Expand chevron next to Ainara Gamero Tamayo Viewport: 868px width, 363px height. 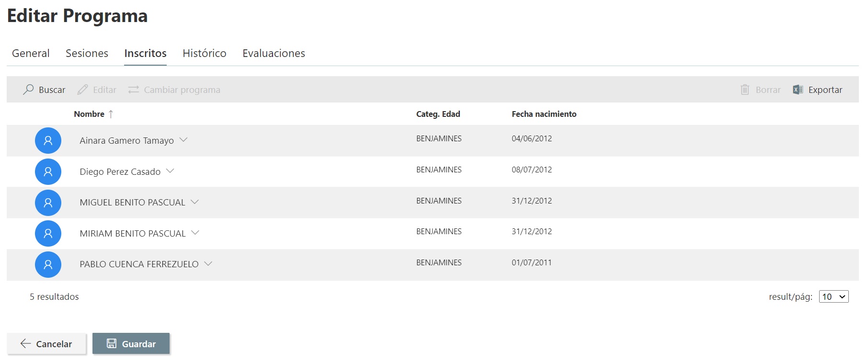pyautogui.click(x=183, y=140)
